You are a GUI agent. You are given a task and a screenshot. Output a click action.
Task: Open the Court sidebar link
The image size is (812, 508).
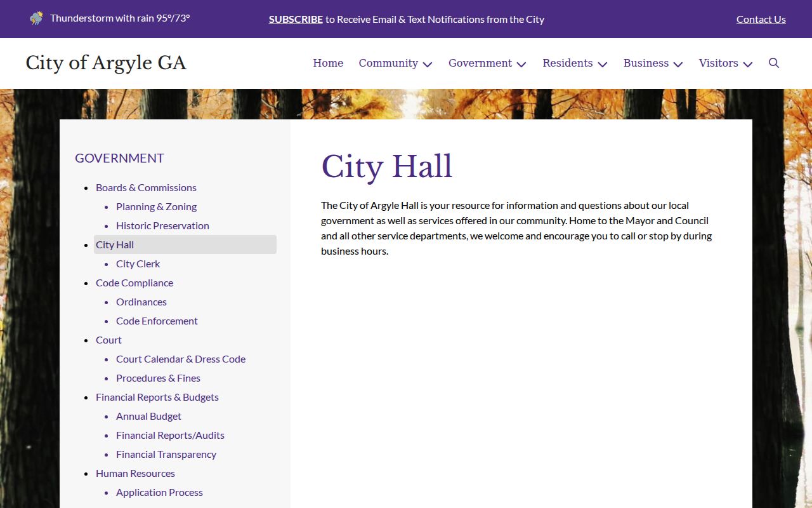click(x=108, y=340)
